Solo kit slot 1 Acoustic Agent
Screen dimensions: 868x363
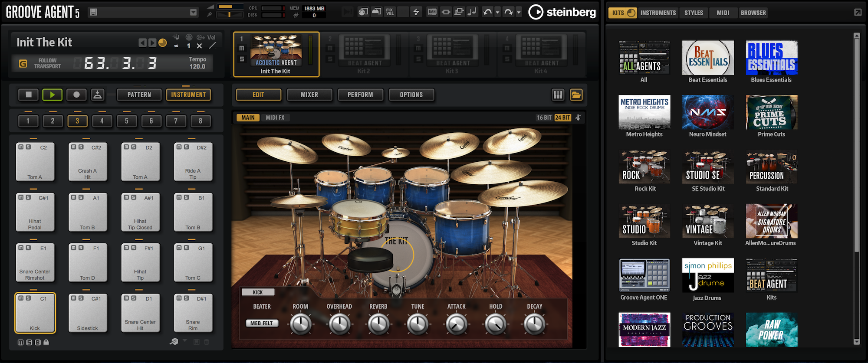(242, 59)
